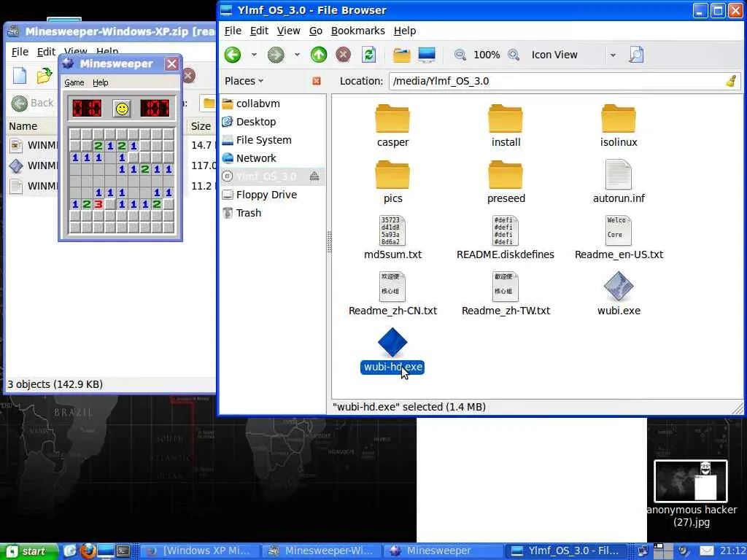Open the Help menu in File Browser
Screen dimensions: 747x560
404,31
